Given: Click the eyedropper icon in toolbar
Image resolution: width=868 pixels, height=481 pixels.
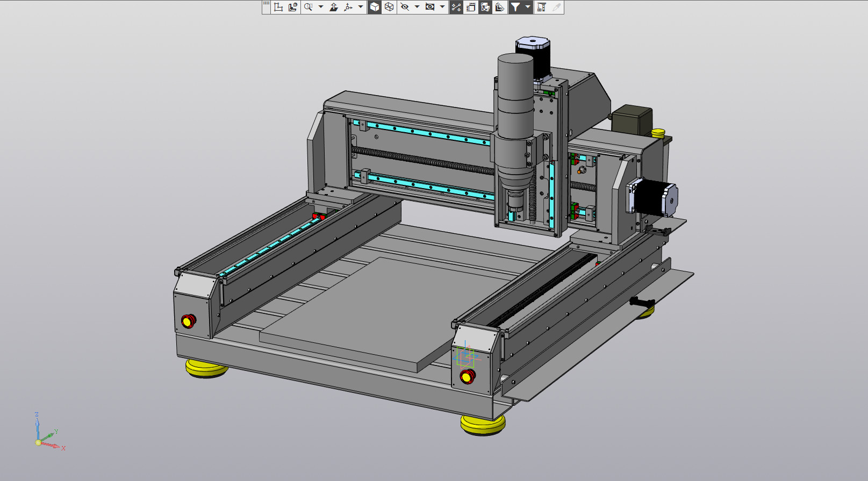Looking at the screenshot, I should point(556,7).
